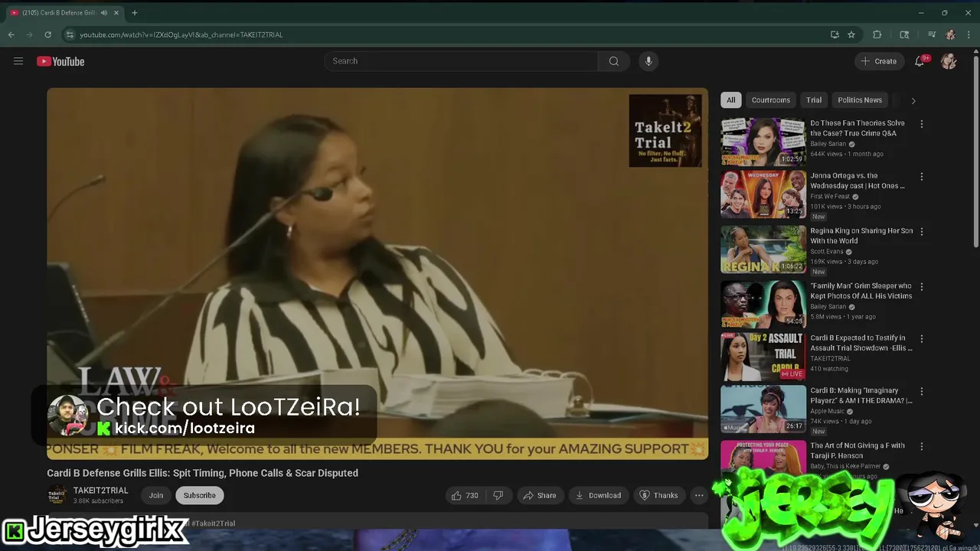Image resolution: width=980 pixels, height=551 pixels.
Task: Open Cardi B Expected to Testify live thumbnail
Action: (x=763, y=357)
